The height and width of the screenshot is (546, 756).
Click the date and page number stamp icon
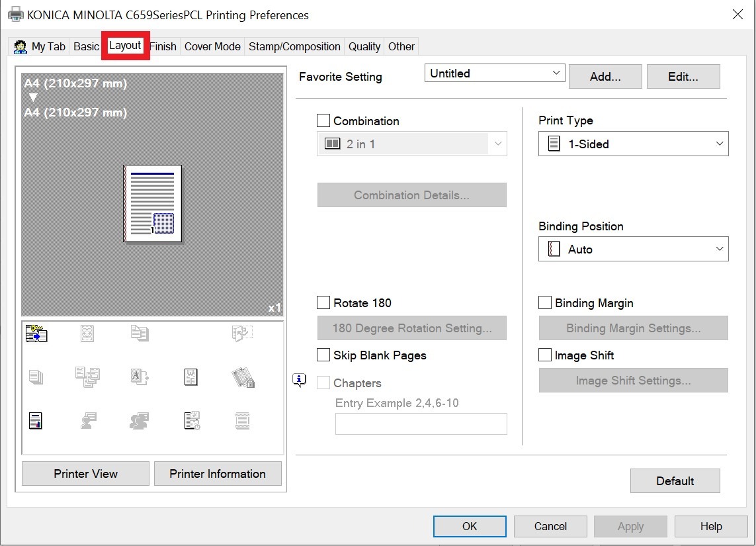point(192,420)
